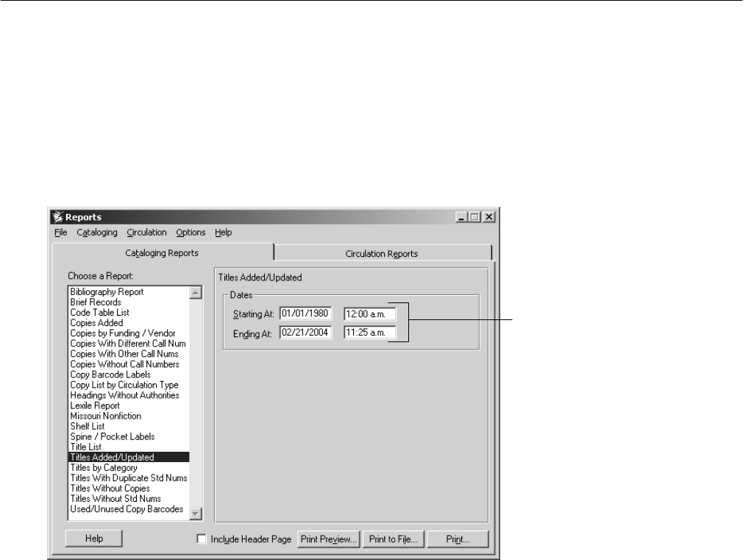Image resolution: width=743 pixels, height=560 pixels.
Task: Select Lexile Report in the list
Action: click(x=129, y=406)
